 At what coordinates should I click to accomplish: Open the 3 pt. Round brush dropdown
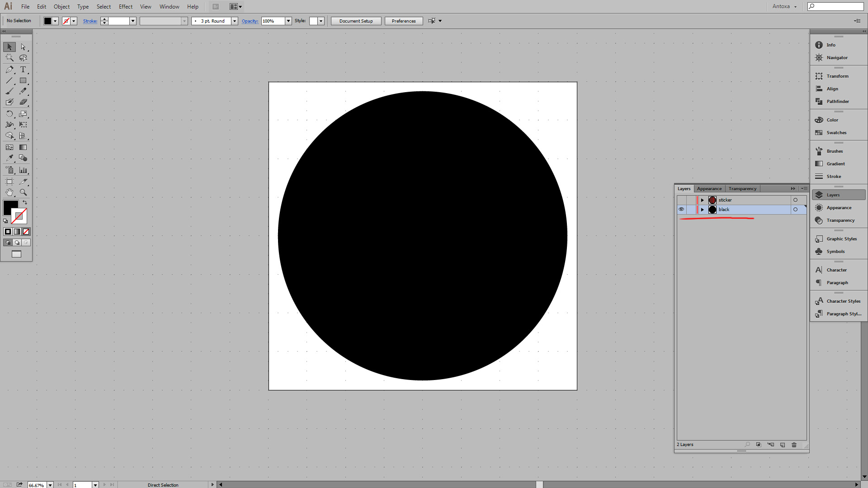pyautogui.click(x=235, y=21)
